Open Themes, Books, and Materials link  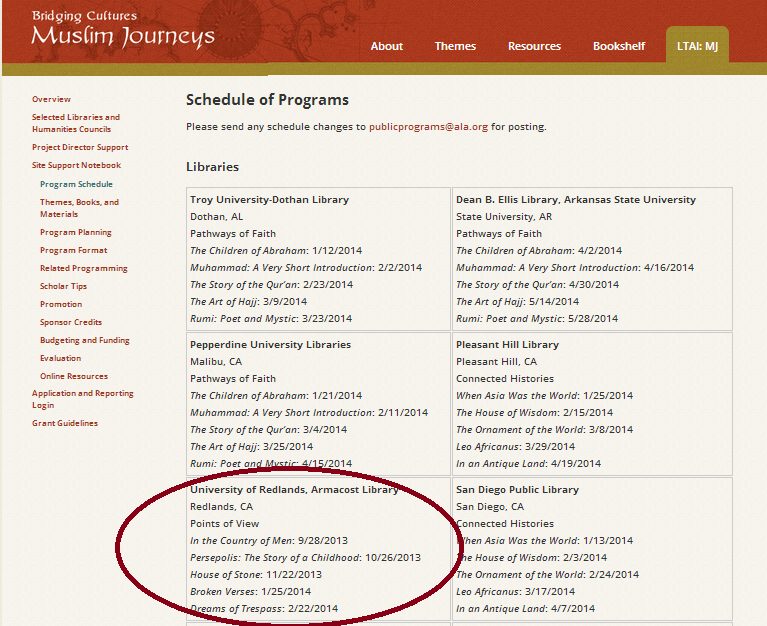79,208
